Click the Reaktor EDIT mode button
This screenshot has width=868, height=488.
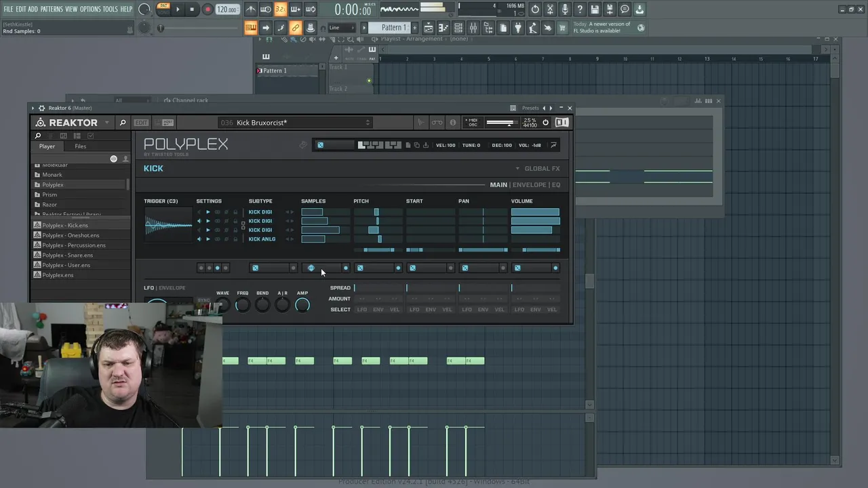(x=141, y=123)
